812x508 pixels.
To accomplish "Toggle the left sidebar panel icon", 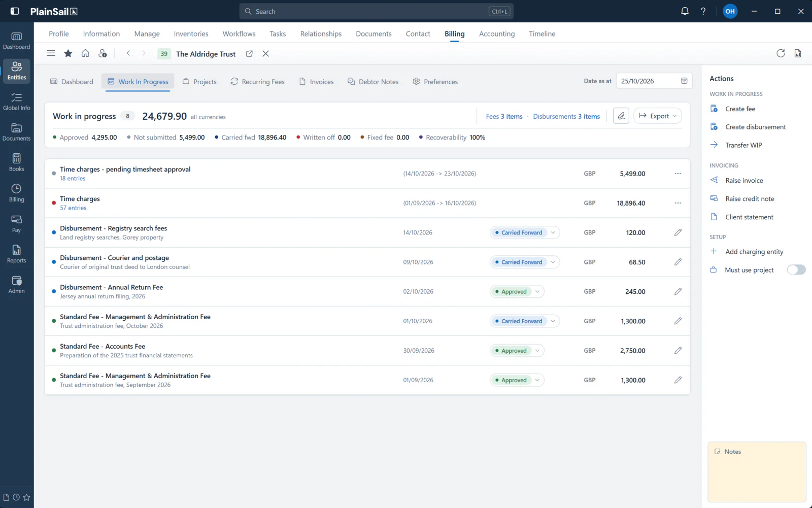I will 15,11.
